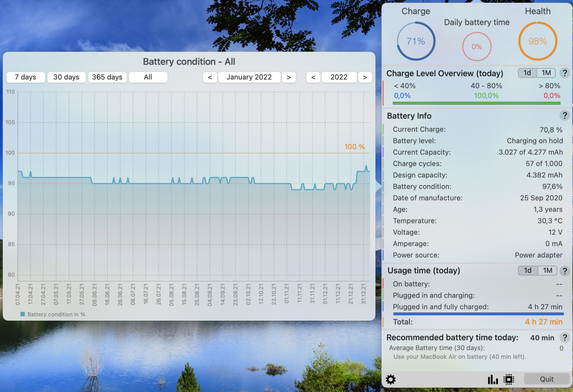The width and height of the screenshot is (573, 392).
Task: Switch Charge Level Overview to 1d
Action: tap(527, 73)
